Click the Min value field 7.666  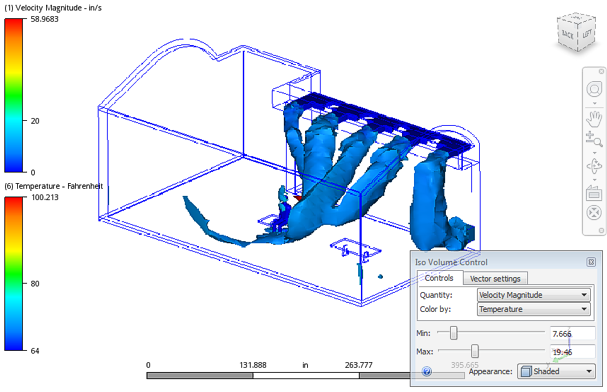click(x=572, y=334)
